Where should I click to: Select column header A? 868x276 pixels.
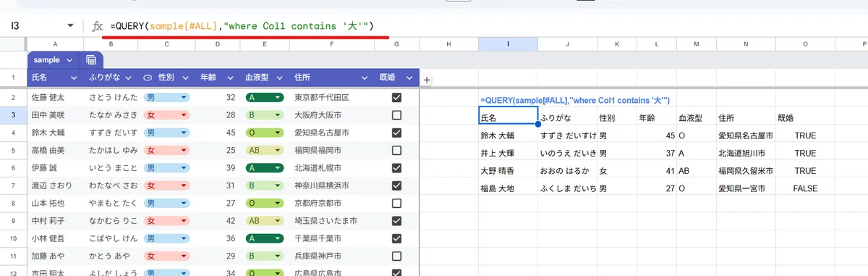tap(56, 45)
